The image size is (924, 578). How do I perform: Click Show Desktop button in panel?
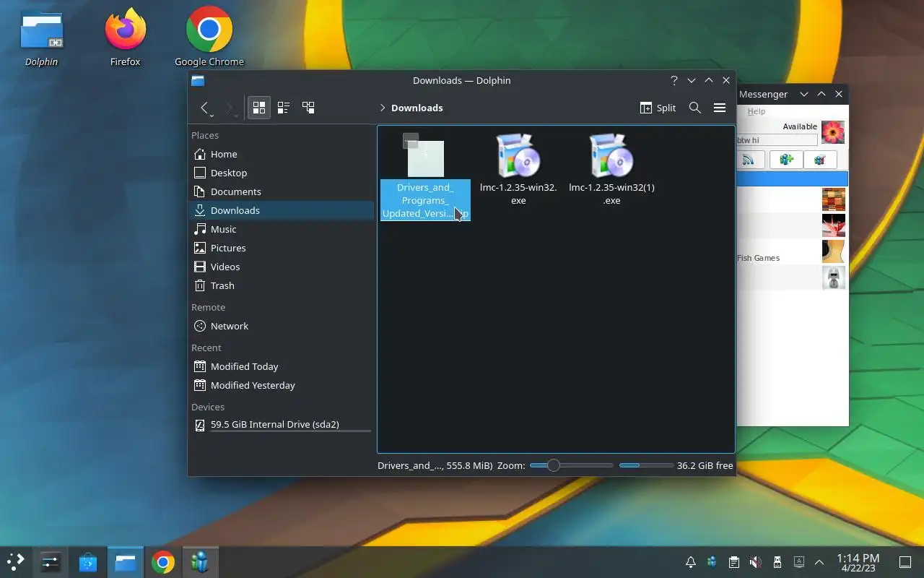click(905, 562)
